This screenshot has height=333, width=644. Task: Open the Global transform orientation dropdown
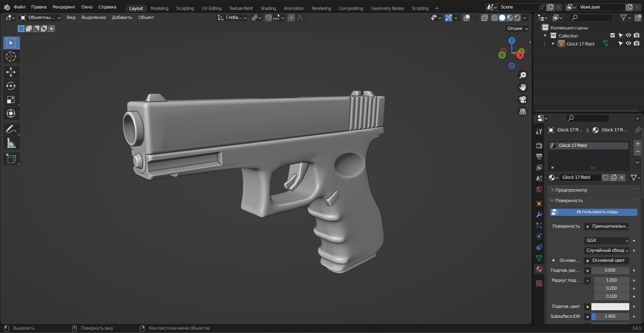point(232,18)
